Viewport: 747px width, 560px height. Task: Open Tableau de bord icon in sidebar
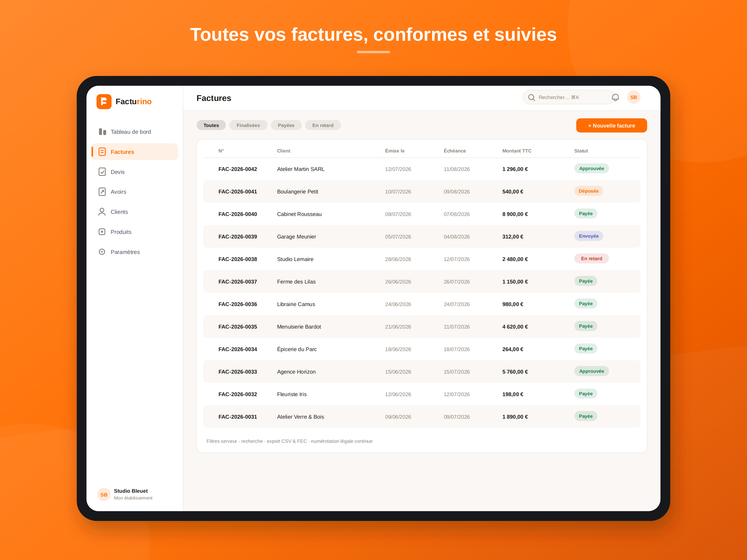[x=102, y=132]
